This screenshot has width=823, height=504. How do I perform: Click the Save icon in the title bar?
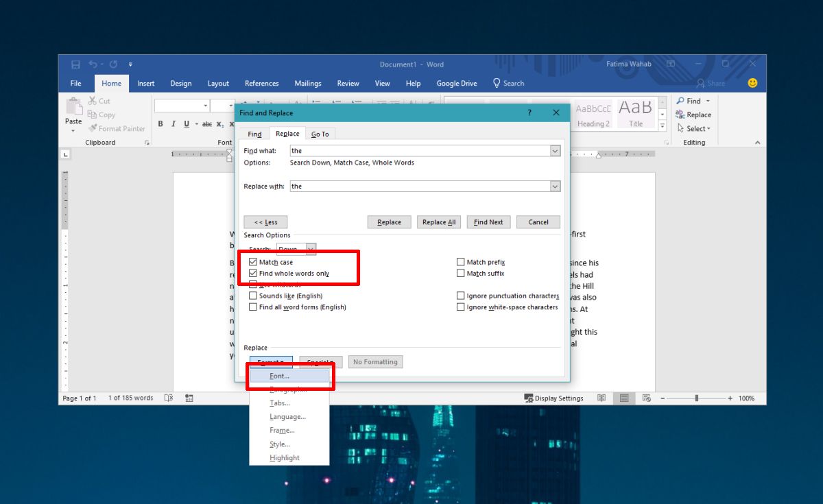click(x=75, y=64)
